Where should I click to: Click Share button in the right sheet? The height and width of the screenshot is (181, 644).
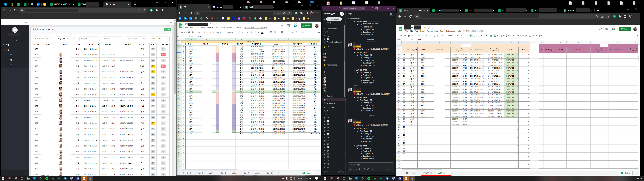625,29
